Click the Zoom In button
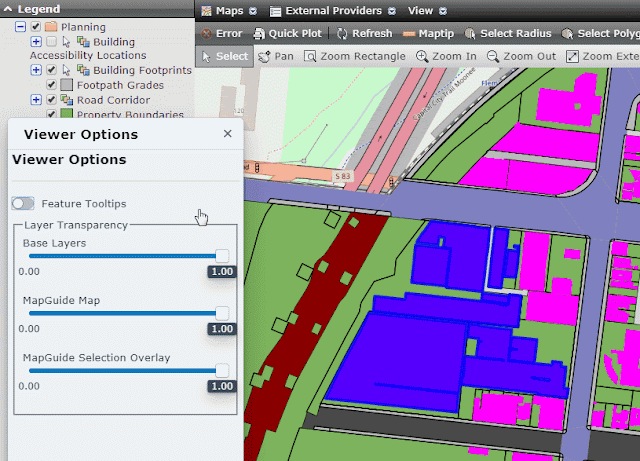640x461 pixels. (446, 56)
